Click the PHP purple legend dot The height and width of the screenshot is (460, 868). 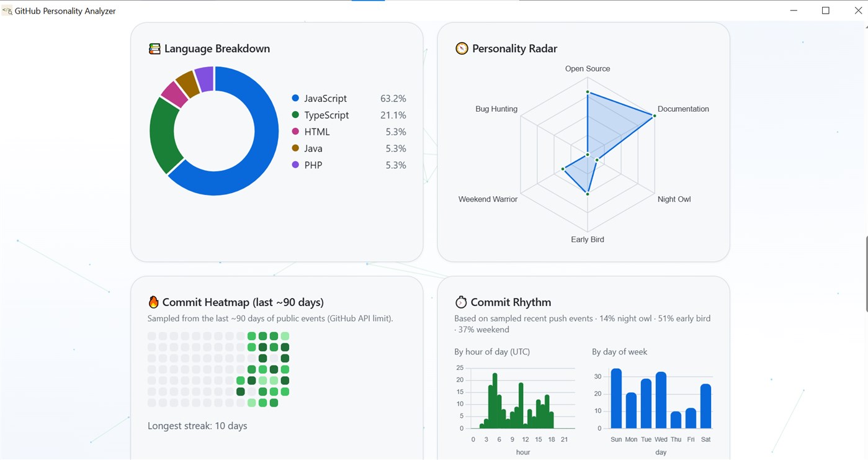point(295,165)
